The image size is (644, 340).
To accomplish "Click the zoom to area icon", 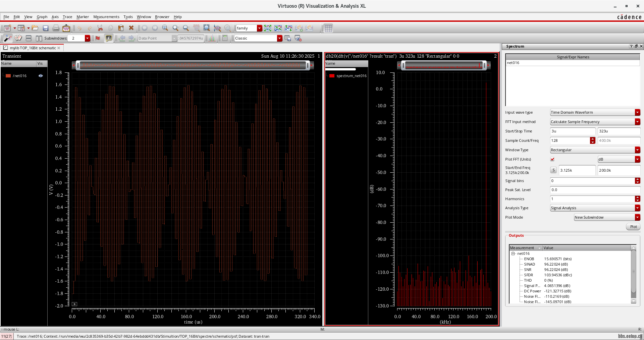I will (207, 28).
